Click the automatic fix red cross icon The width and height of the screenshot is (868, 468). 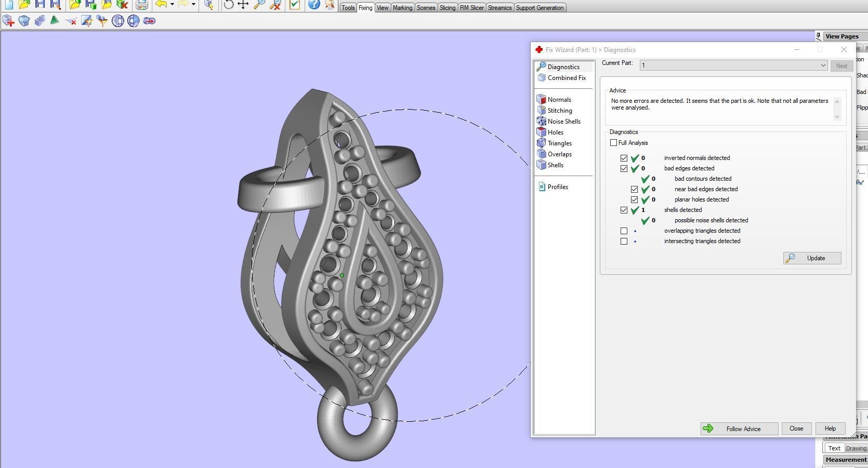[8, 21]
